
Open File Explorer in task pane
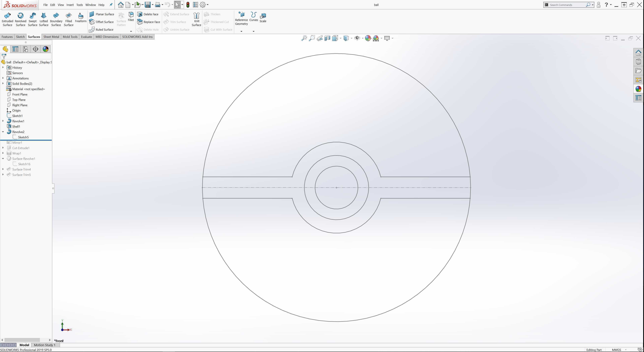[x=638, y=71]
